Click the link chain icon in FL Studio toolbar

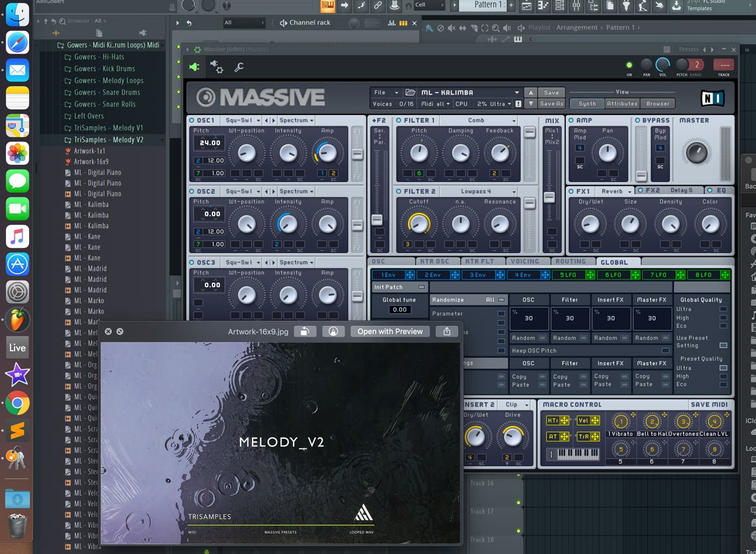tap(377, 6)
